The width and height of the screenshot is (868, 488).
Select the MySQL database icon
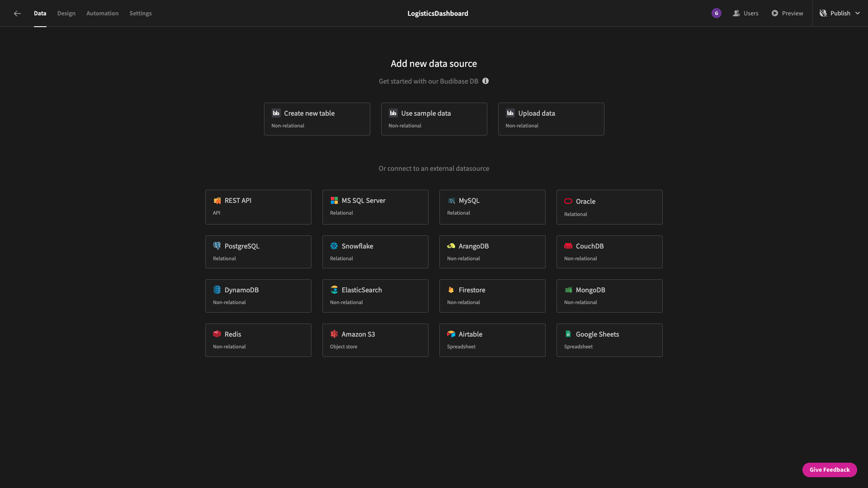tap(451, 201)
